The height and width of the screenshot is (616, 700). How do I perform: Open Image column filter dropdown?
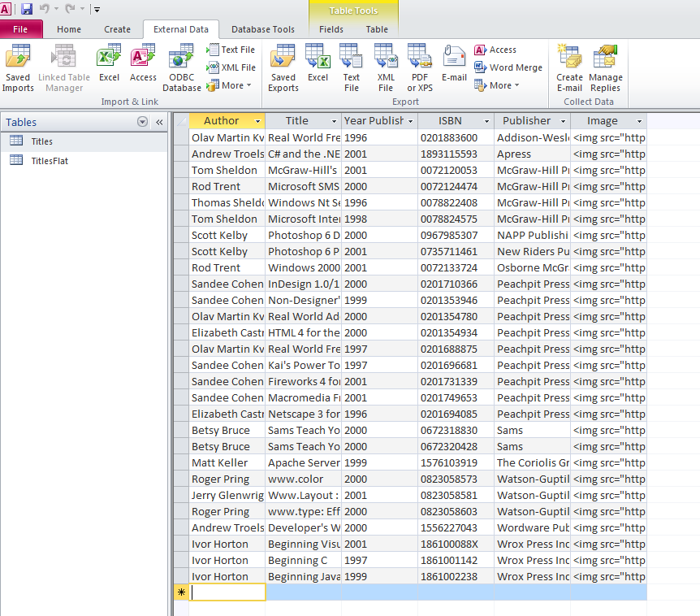click(640, 121)
